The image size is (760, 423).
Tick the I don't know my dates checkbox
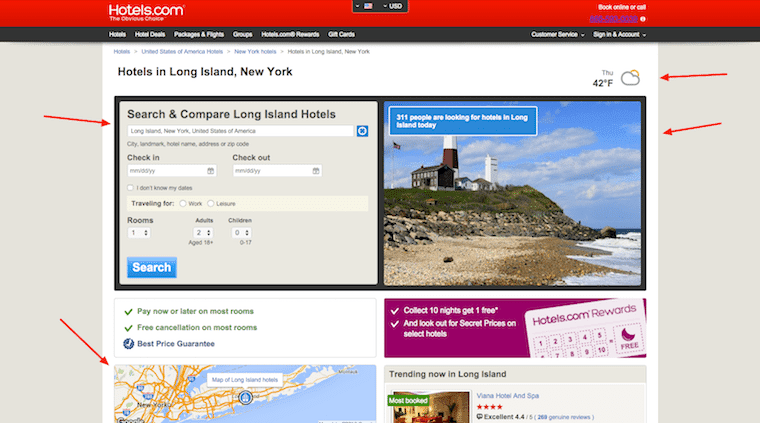coord(130,188)
